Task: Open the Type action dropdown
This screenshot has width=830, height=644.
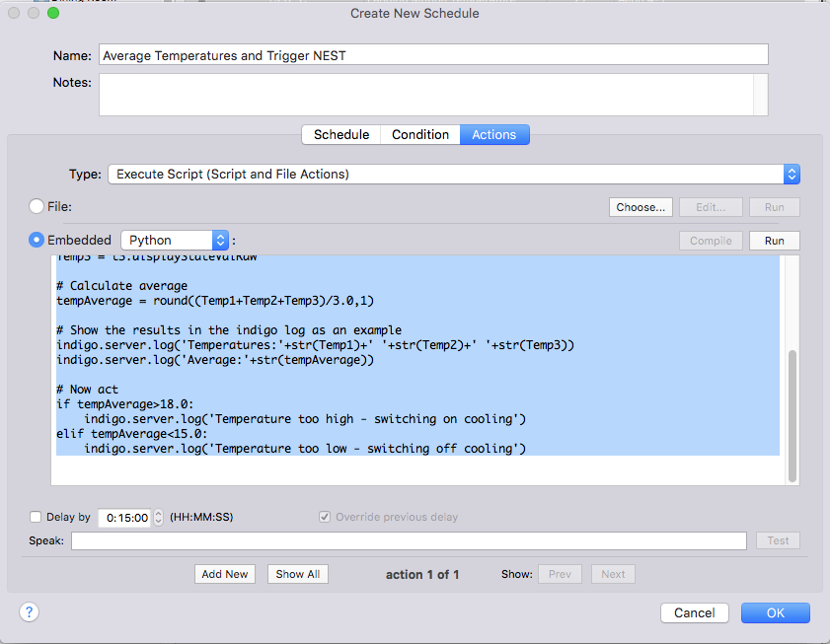Action: click(454, 175)
